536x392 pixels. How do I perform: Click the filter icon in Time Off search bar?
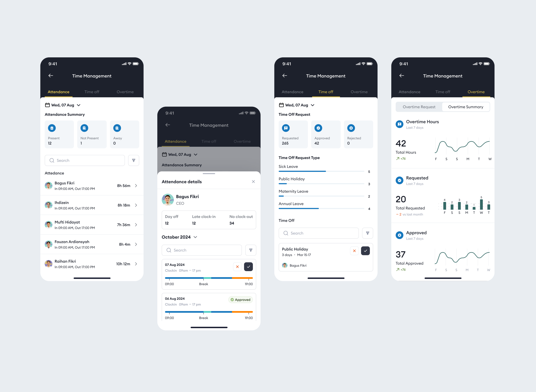click(368, 233)
